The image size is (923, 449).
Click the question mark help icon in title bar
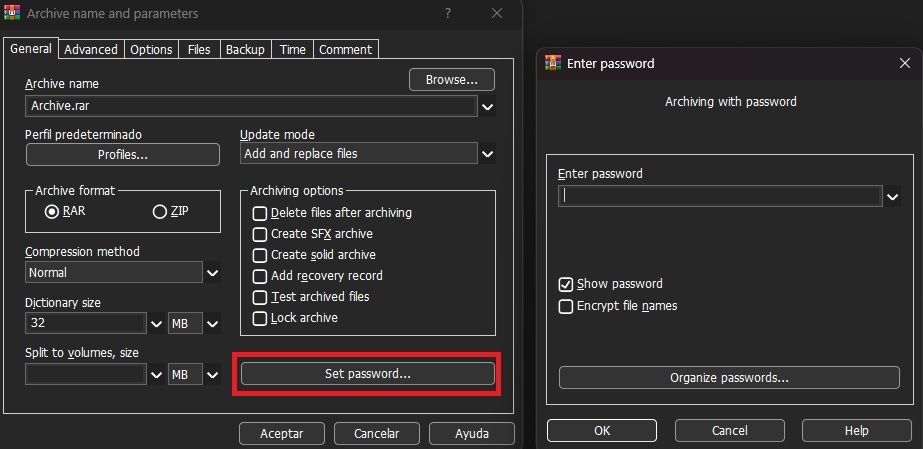tap(448, 13)
